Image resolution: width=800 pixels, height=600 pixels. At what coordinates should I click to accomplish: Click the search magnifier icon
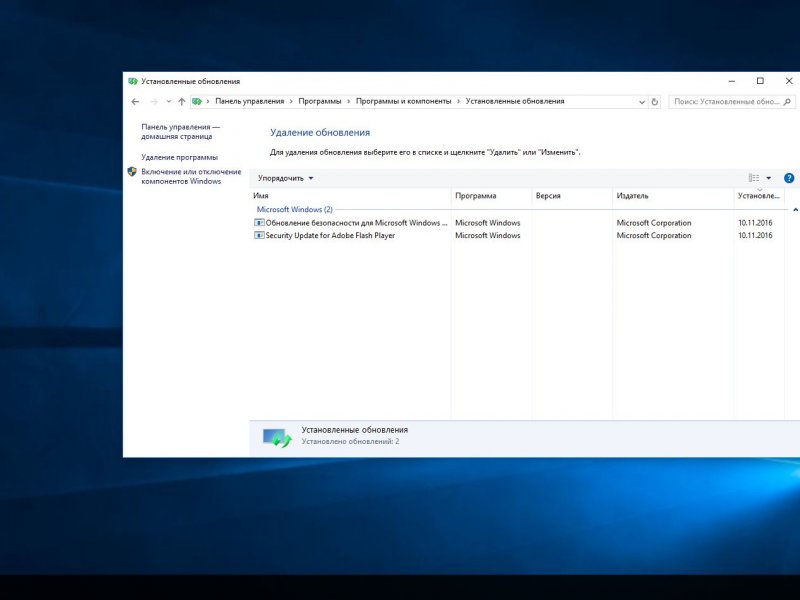pyautogui.click(x=787, y=102)
